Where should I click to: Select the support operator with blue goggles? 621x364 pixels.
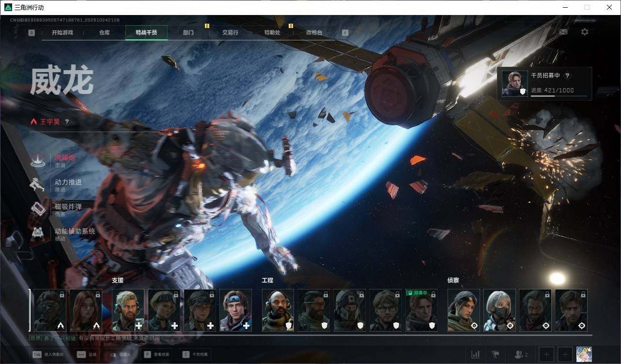click(x=236, y=310)
